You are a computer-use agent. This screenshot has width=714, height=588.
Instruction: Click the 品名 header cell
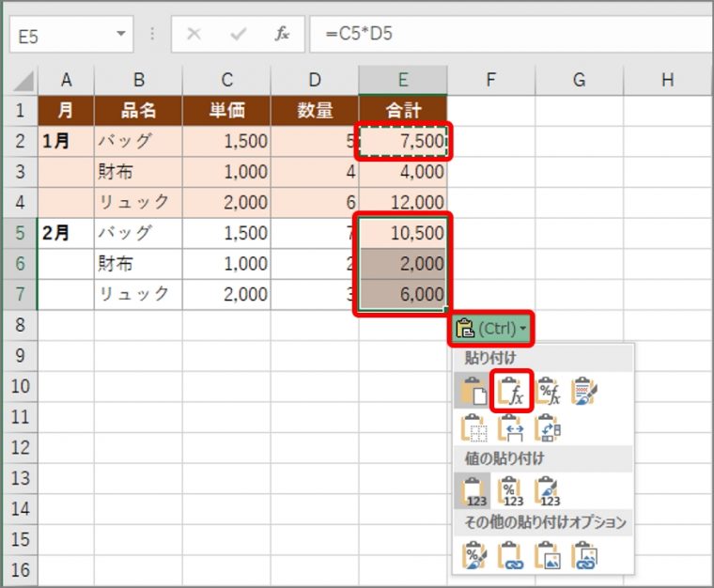coord(138,111)
